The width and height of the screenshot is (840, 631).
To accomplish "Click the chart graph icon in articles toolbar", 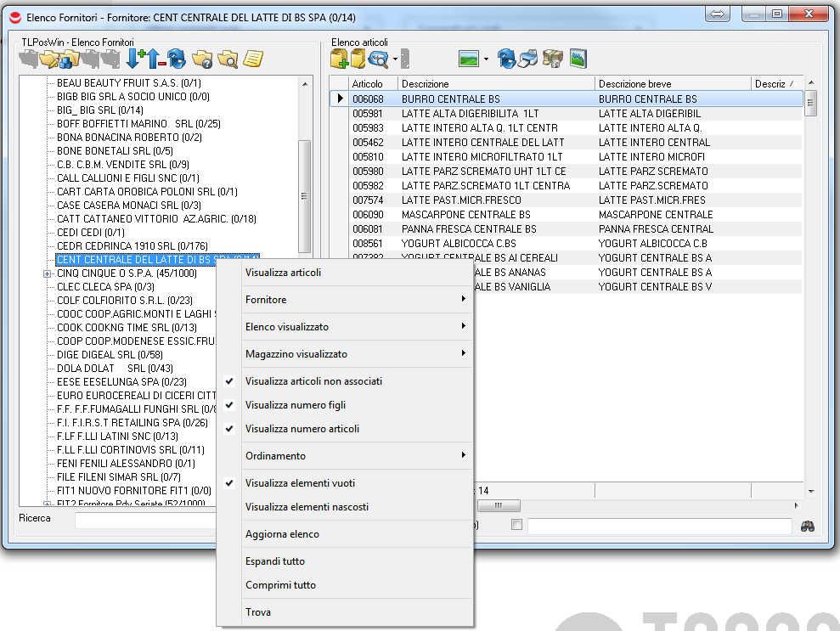I will [x=578, y=59].
